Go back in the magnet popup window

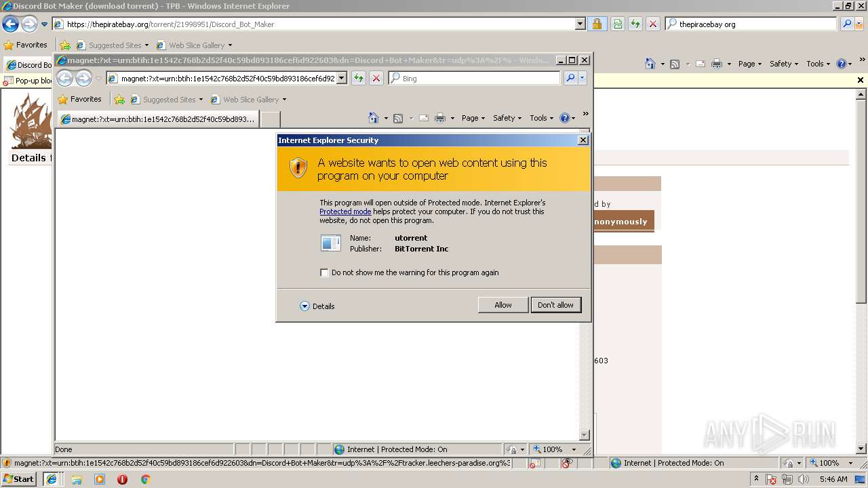pyautogui.click(x=64, y=79)
